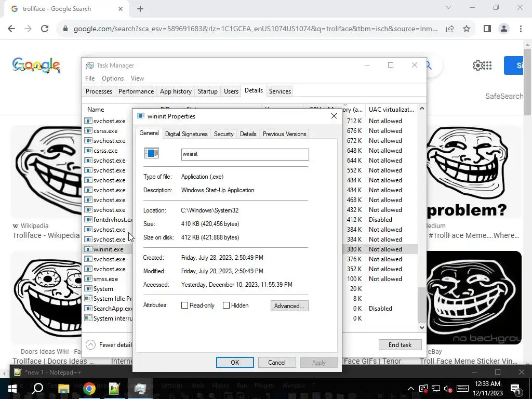Image resolution: width=532 pixels, height=399 pixels.
Task: Bookmark this page with the star icon
Action: pyautogui.click(x=467, y=29)
